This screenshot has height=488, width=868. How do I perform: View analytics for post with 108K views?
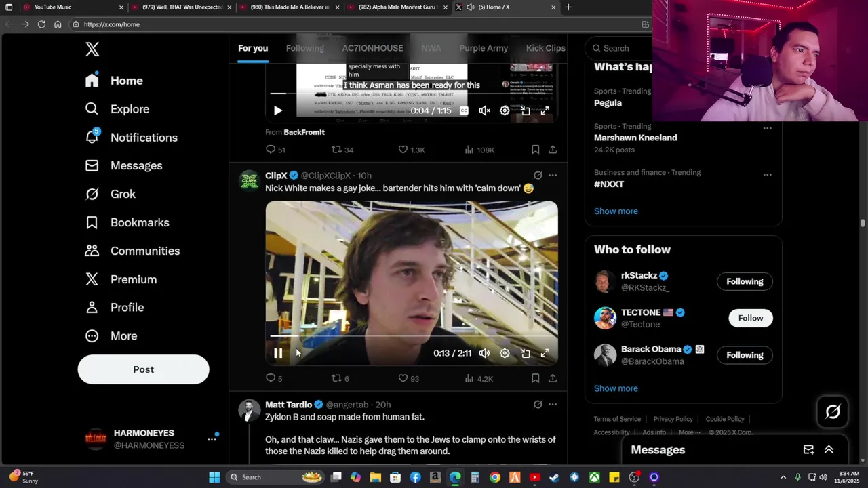tap(479, 150)
